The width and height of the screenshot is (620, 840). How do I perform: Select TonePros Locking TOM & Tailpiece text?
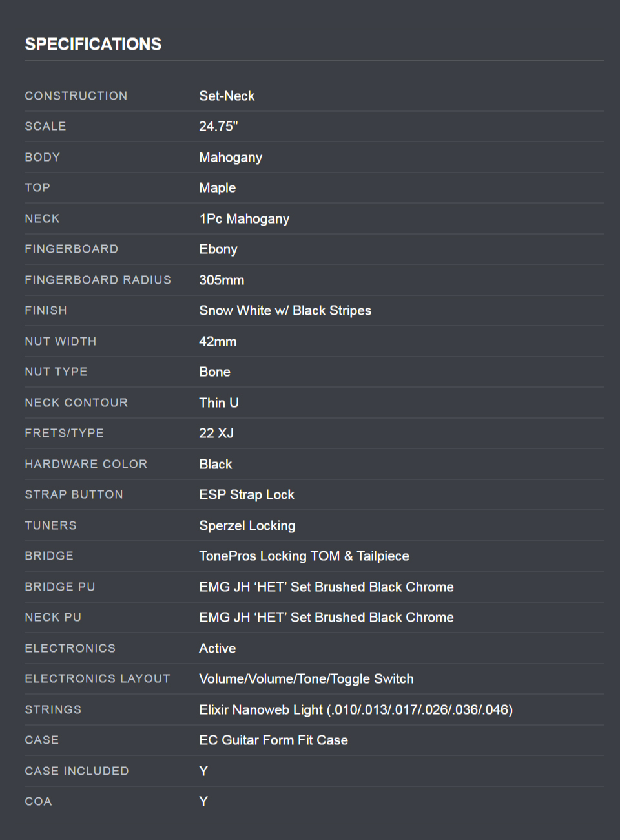304,556
